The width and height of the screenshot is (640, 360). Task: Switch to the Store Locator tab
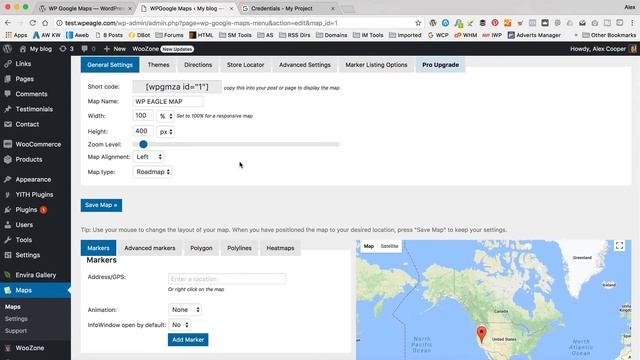pyautogui.click(x=245, y=65)
